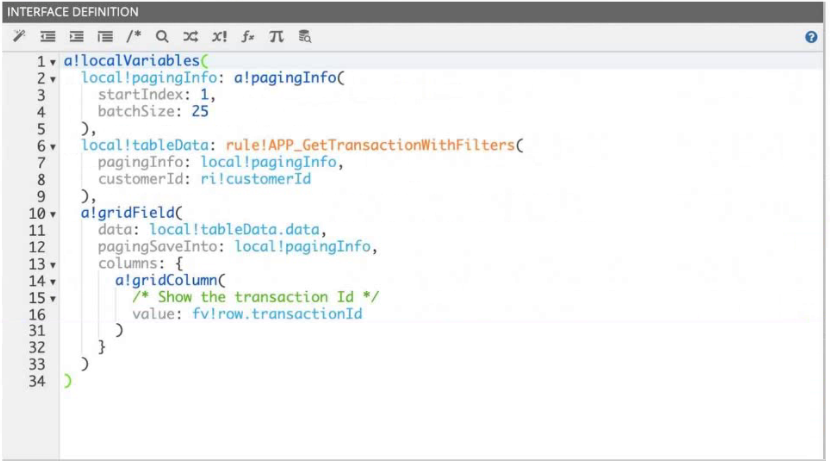This screenshot has height=464, width=830.
Task: Click the outdent lines toolbar icon
Action: 47,36
